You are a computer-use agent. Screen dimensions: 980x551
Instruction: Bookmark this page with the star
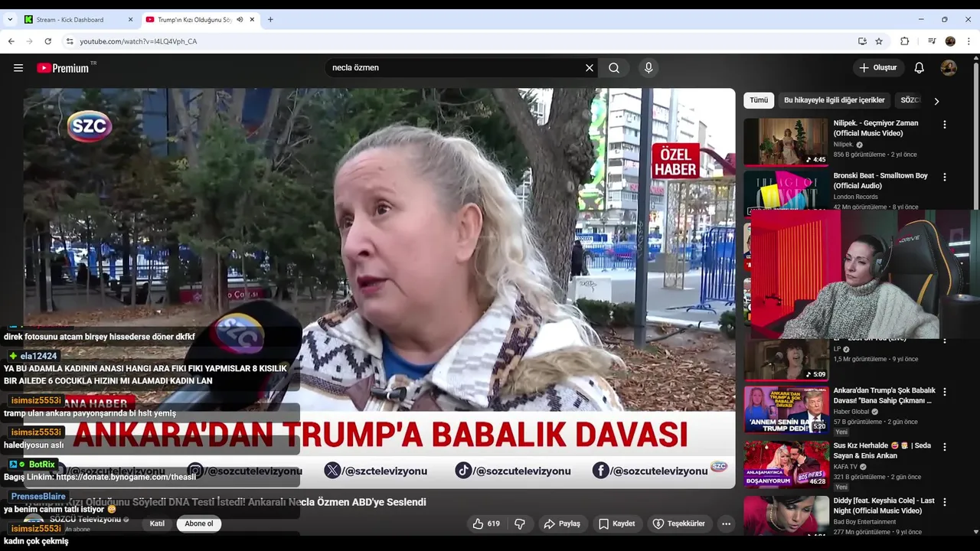click(x=879, y=41)
